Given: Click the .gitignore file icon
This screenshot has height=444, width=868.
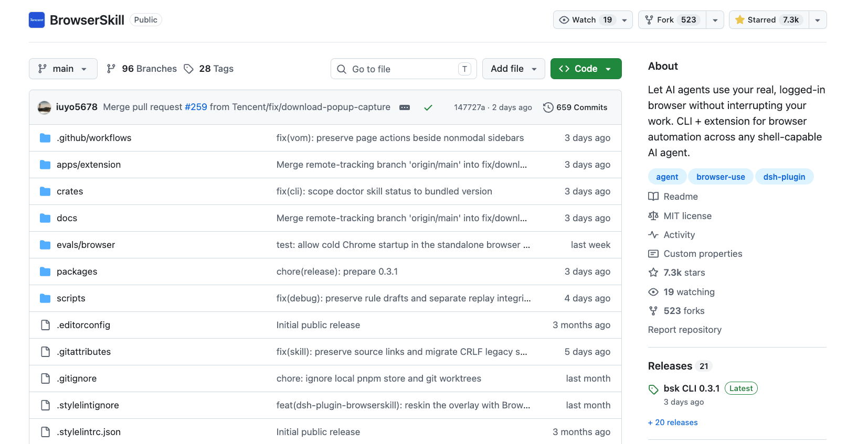Looking at the screenshot, I should 46,378.
